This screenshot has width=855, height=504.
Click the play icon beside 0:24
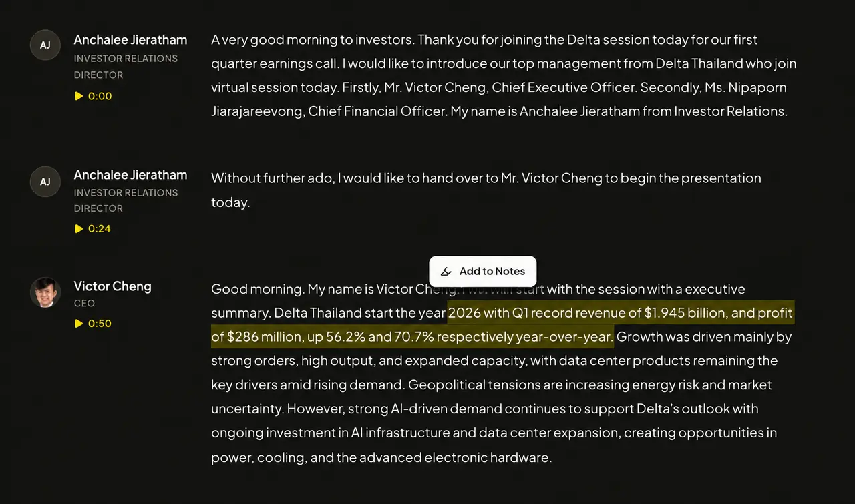(79, 229)
